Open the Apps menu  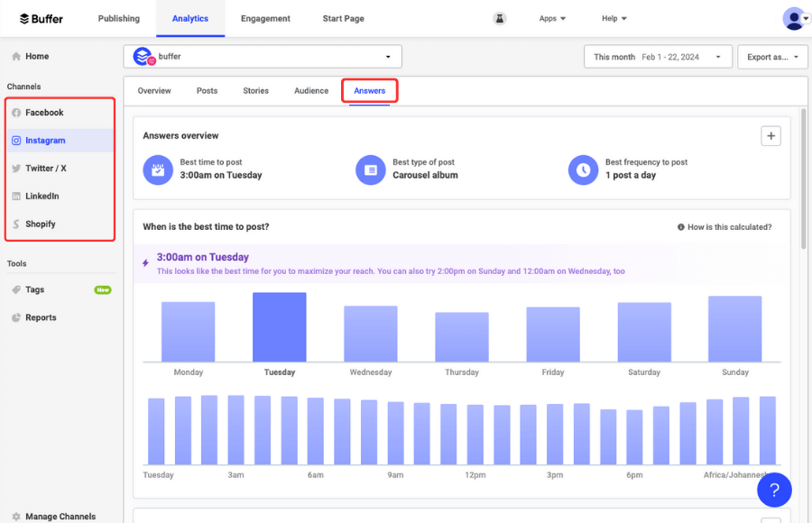coord(552,18)
